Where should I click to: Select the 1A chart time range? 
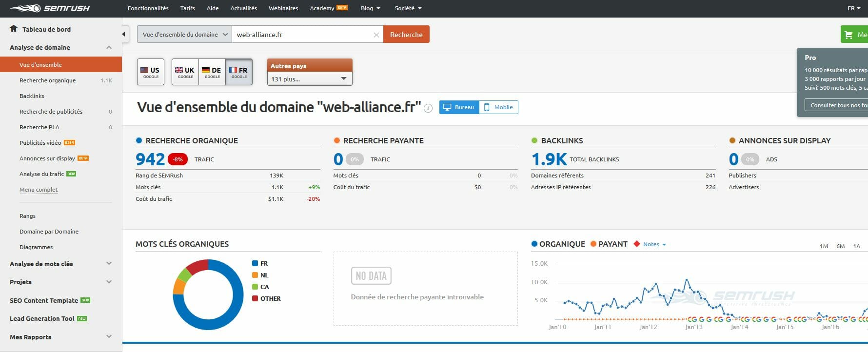[x=856, y=246]
